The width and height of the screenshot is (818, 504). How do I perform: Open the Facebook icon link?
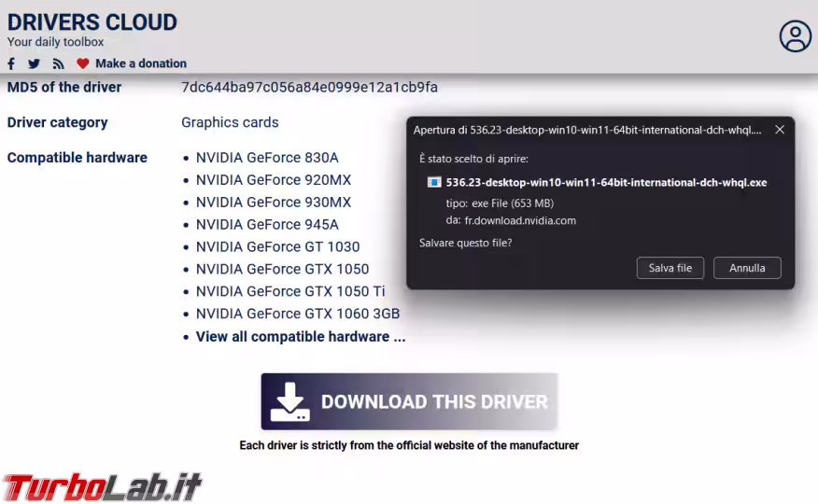click(x=11, y=63)
